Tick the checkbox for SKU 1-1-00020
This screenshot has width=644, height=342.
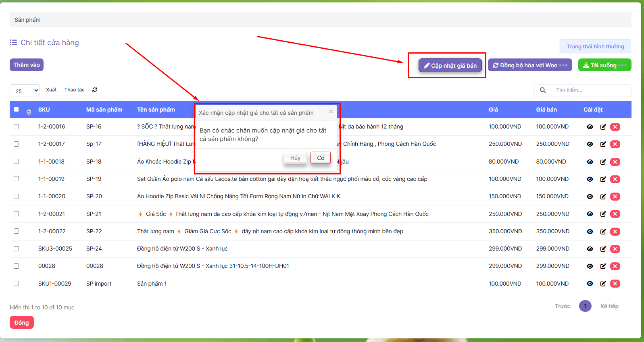[x=17, y=196]
